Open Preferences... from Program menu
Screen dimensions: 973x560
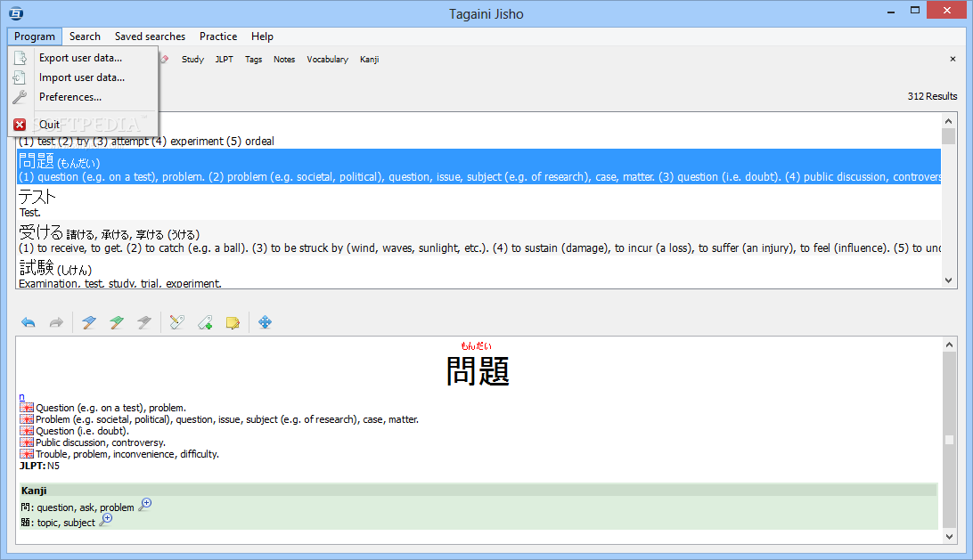(83, 97)
